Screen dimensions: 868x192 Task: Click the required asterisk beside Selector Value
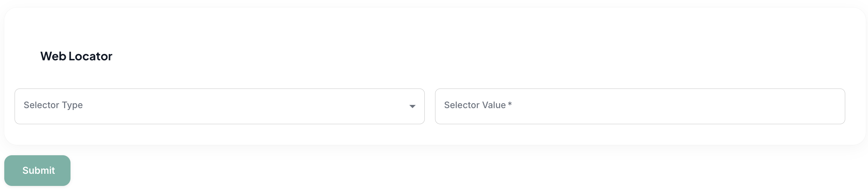point(510,104)
